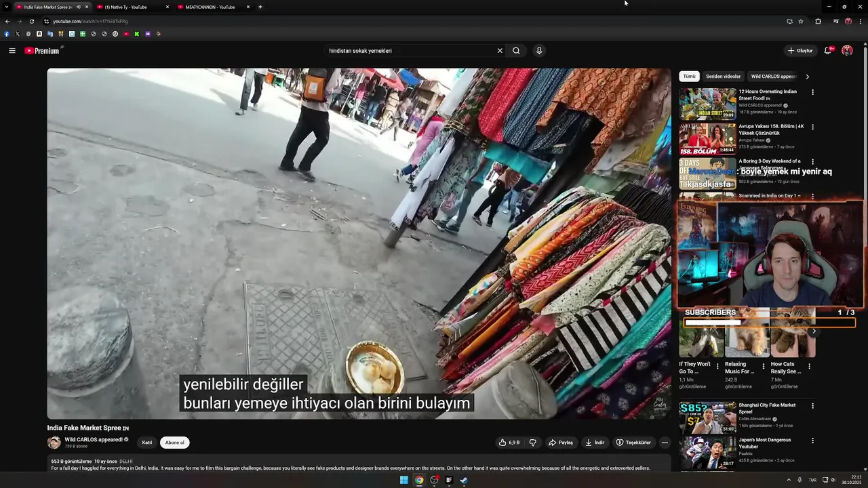
Task: Open the Chrome three-dot menu
Action: [861, 21]
